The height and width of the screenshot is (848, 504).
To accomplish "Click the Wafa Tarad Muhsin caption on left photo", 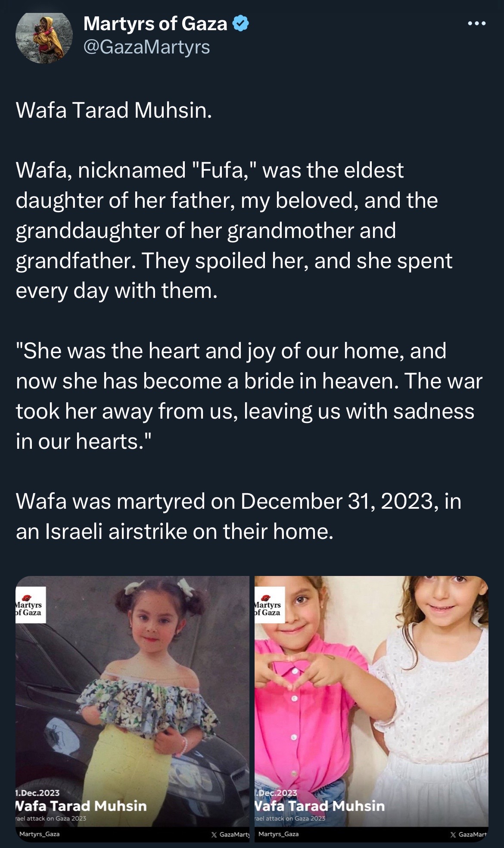I will click(81, 806).
